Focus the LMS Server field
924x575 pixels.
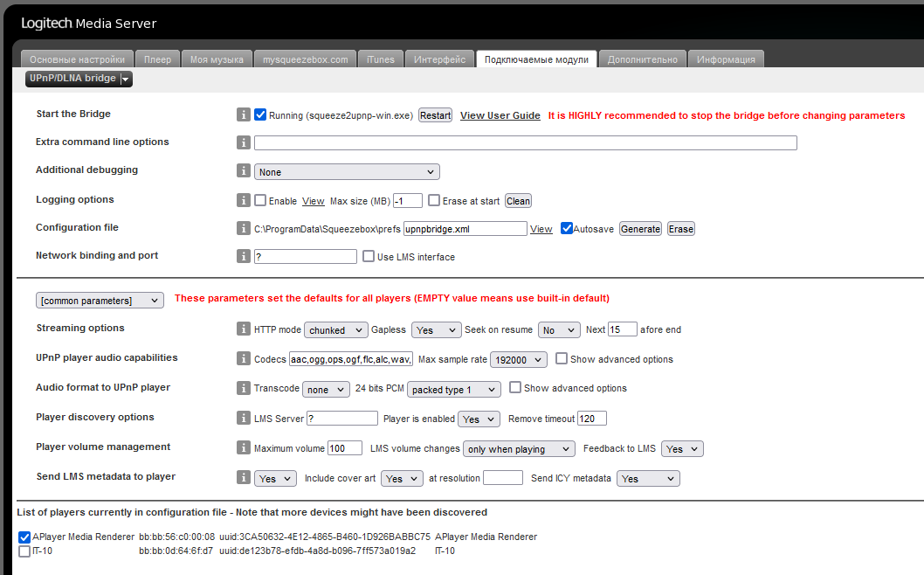(x=342, y=418)
